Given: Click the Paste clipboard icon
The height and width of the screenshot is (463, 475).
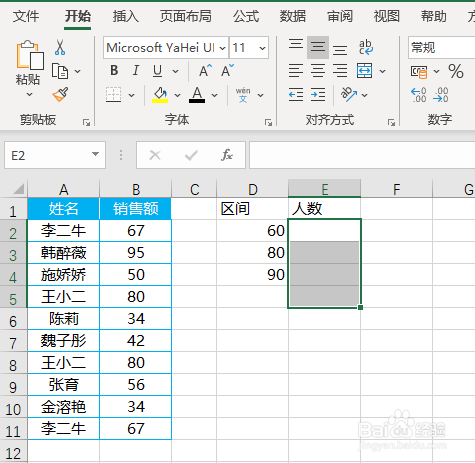Looking at the screenshot, I should click(29, 55).
